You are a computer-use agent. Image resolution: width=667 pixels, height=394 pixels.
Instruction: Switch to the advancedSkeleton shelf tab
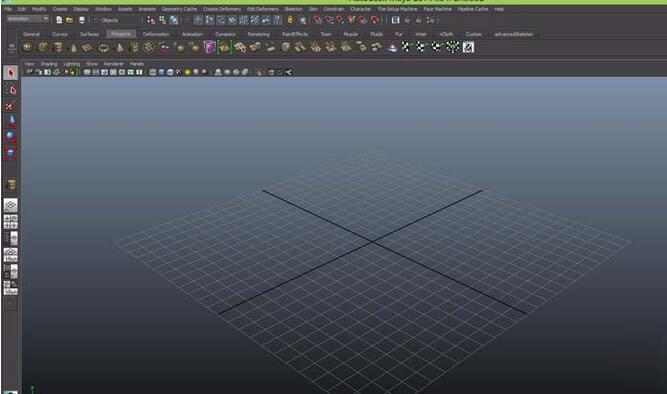coord(513,34)
